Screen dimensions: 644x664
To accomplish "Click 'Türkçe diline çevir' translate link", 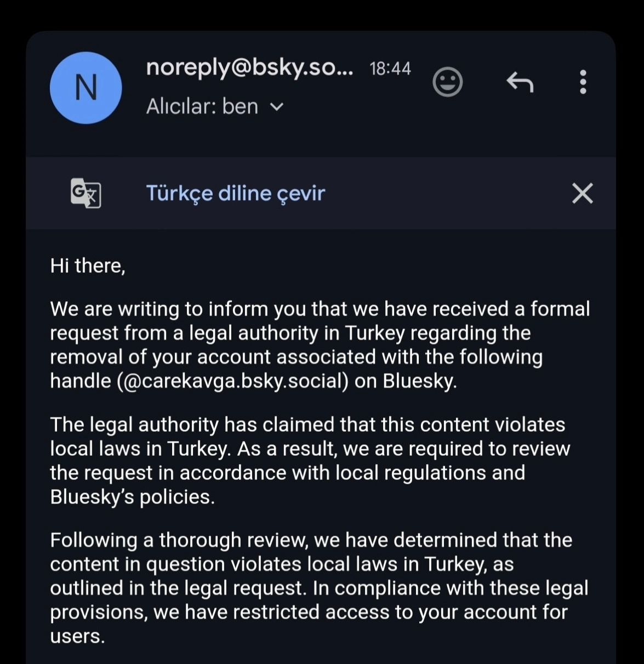I will [x=235, y=193].
